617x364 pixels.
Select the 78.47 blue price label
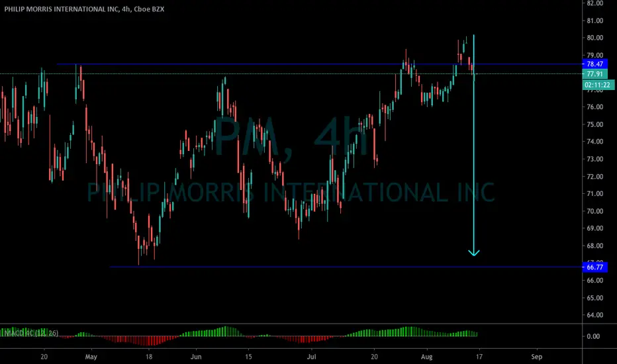point(594,64)
